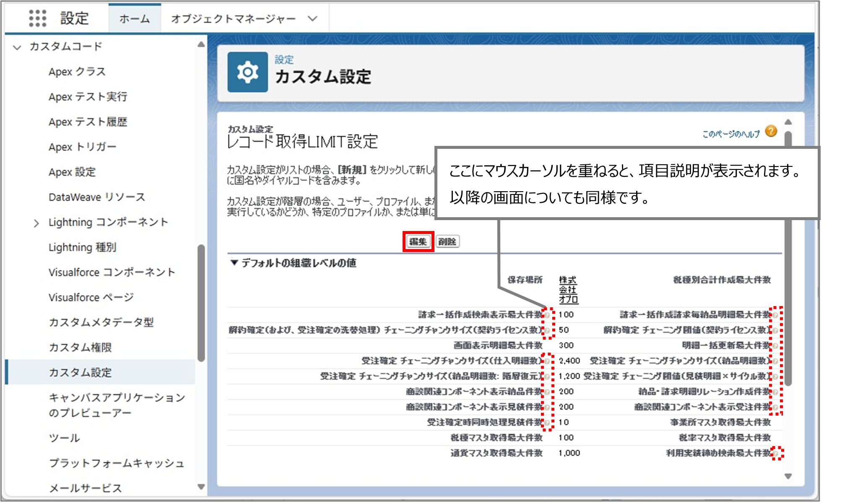Click the 削除 button
The height and width of the screenshot is (504, 850).
point(447,242)
